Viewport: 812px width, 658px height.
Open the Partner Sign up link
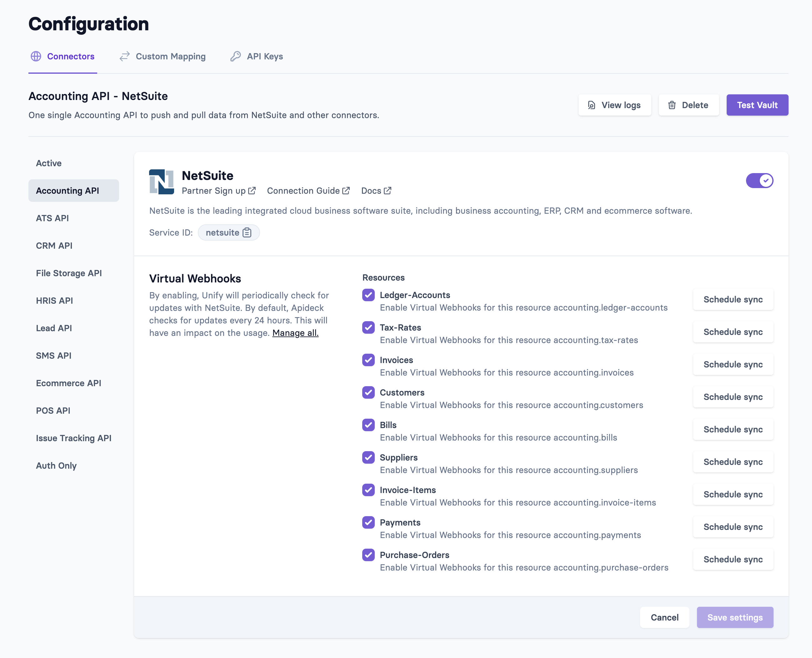[x=218, y=191]
